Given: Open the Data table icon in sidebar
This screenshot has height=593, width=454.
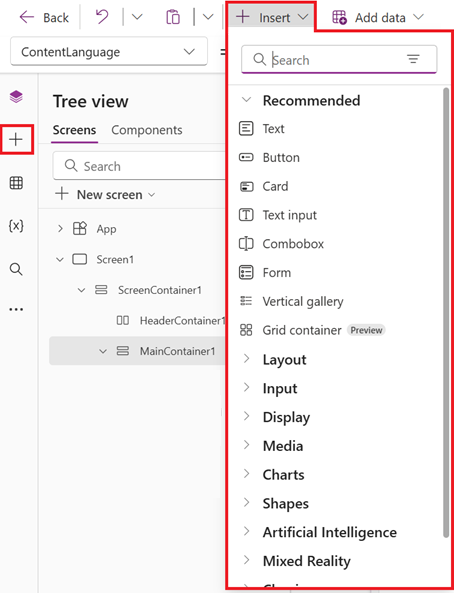Looking at the screenshot, I should click(16, 183).
